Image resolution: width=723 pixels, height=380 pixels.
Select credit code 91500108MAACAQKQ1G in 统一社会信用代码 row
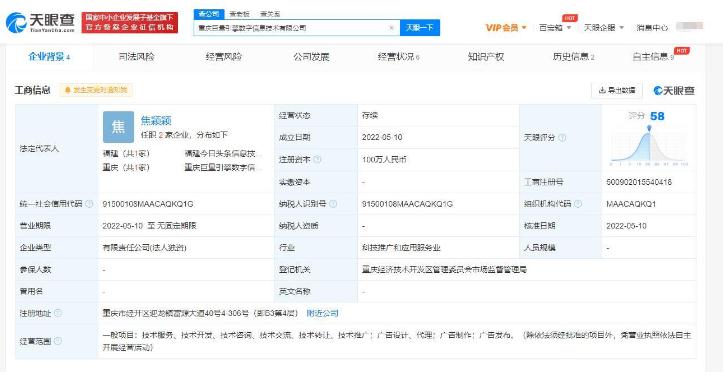coord(148,204)
